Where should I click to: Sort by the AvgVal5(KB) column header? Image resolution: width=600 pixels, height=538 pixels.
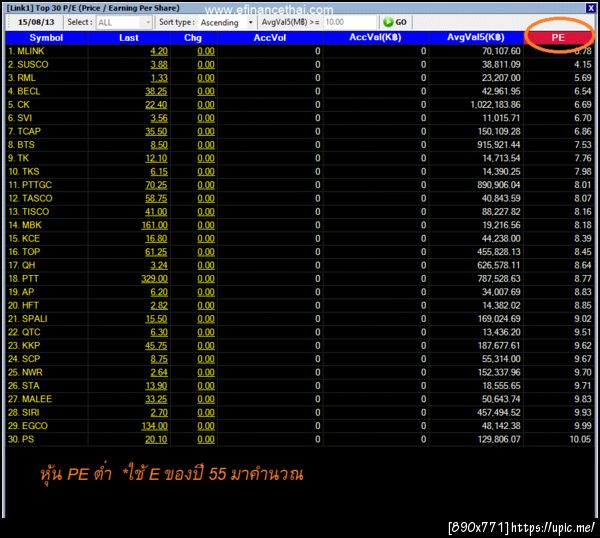tap(476, 37)
